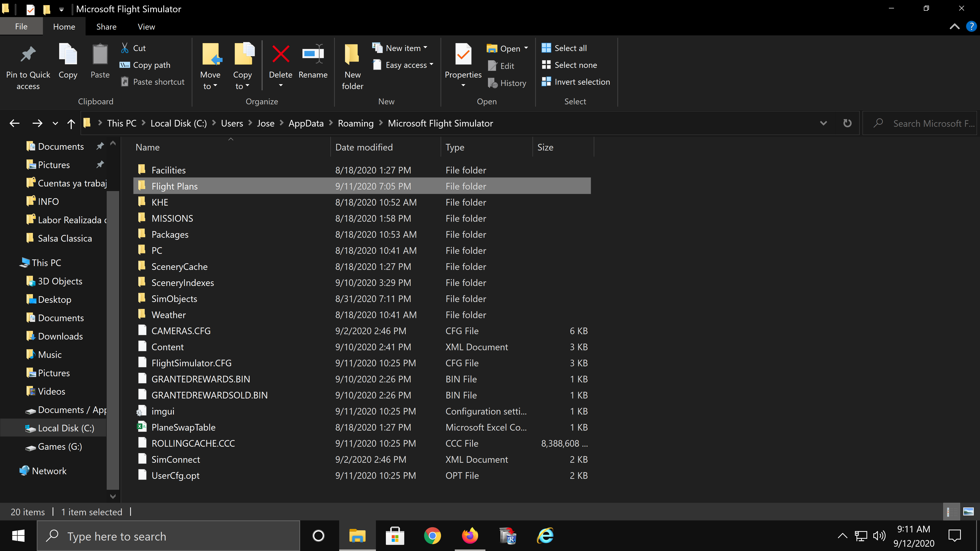Open Google Chrome from the taskbar

click(432, 536)
